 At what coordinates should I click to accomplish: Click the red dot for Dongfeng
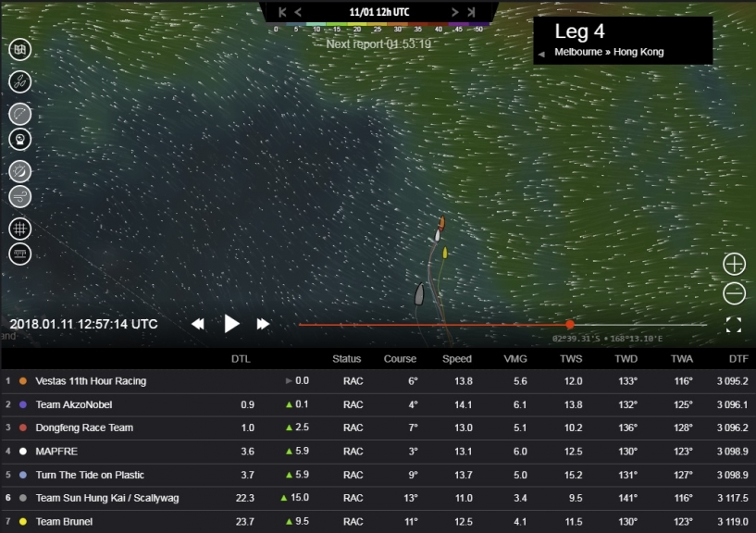click(x=22, y=428)
